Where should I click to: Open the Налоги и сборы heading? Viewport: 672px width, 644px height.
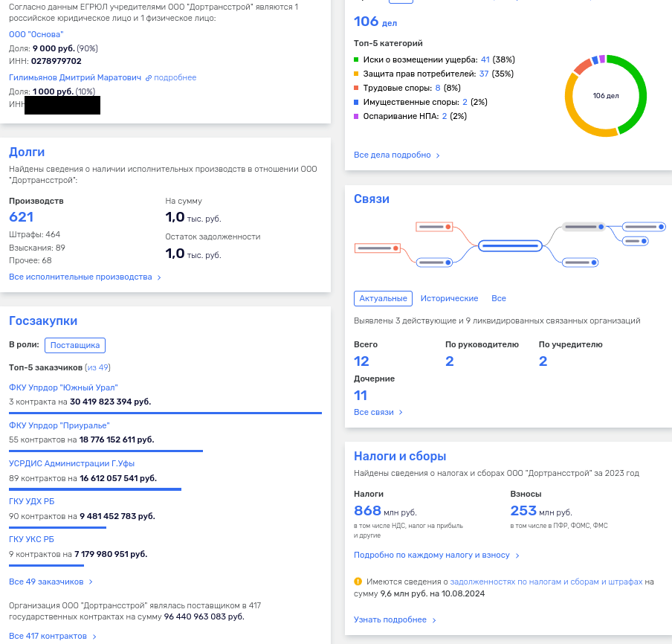[x=400, y=456]
